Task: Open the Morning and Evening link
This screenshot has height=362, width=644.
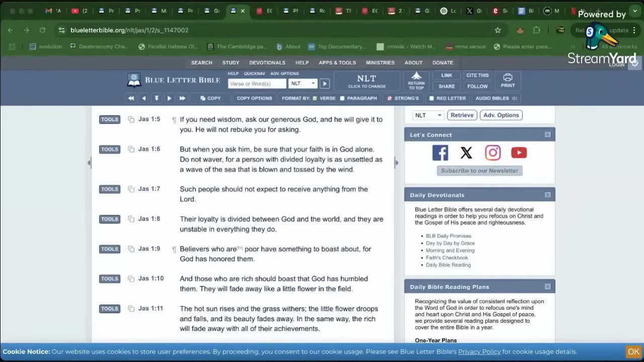Action: 450,250
